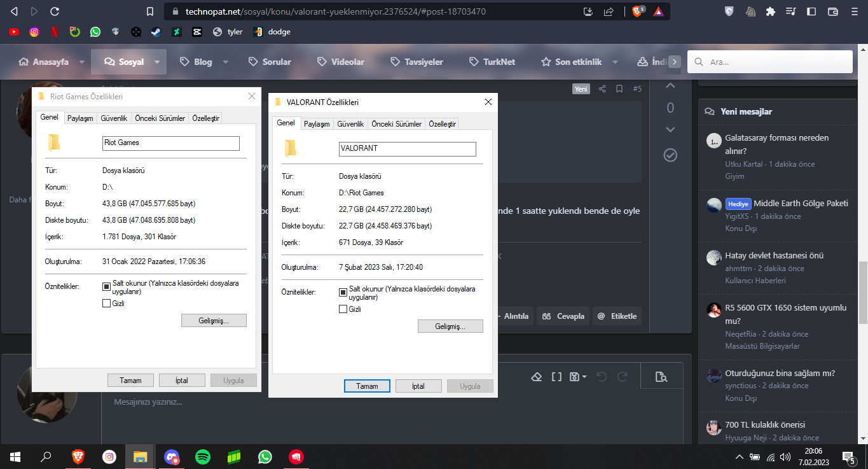Screen dimensions: 868x469
Task: Click the Etiketle mention button
Action: pyautogui.click(x=617, y=316)
